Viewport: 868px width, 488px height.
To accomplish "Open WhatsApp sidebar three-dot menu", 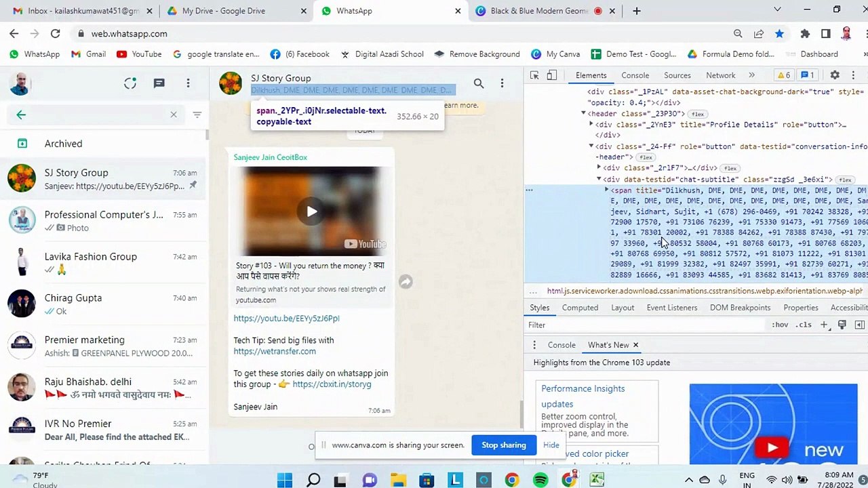I will [x=188, y=83].
